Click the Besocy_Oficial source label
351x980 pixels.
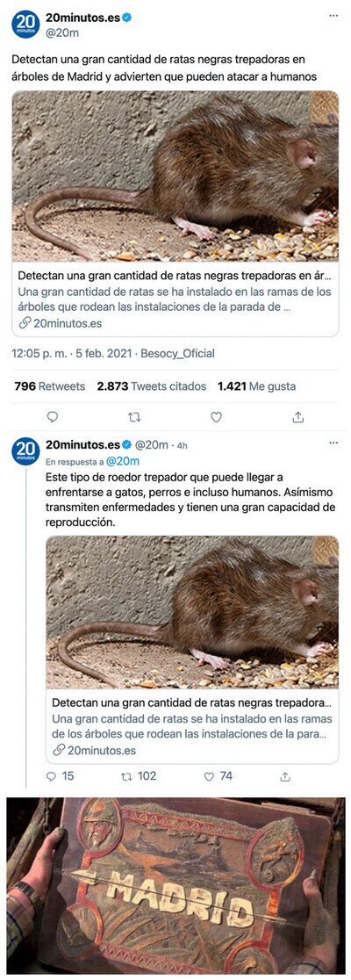(x=177, y=353)
